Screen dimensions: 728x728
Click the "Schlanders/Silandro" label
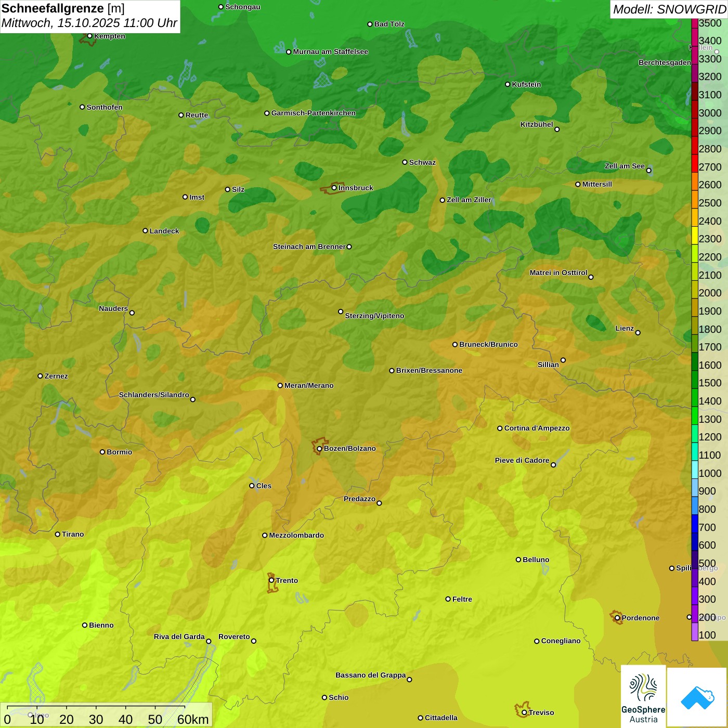tap(154, 395)
